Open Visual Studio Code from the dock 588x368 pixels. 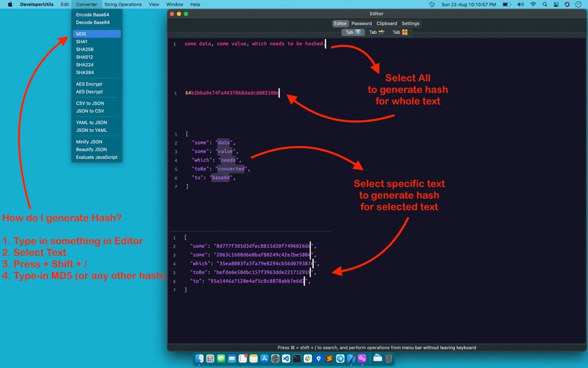286,359
